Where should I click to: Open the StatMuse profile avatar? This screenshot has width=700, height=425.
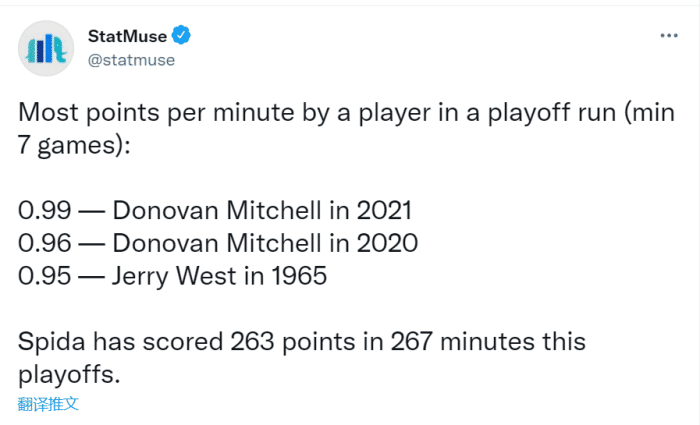[x=47, y=47]
